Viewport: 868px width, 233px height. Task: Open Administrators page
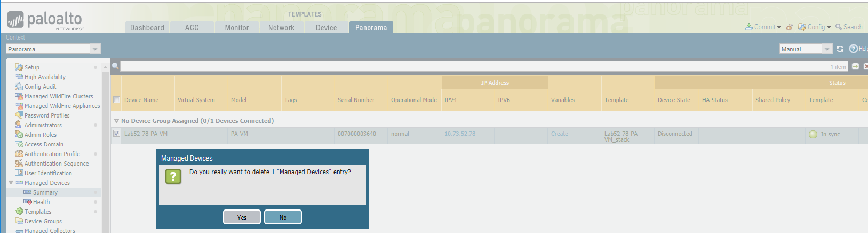tap(43, 125)
